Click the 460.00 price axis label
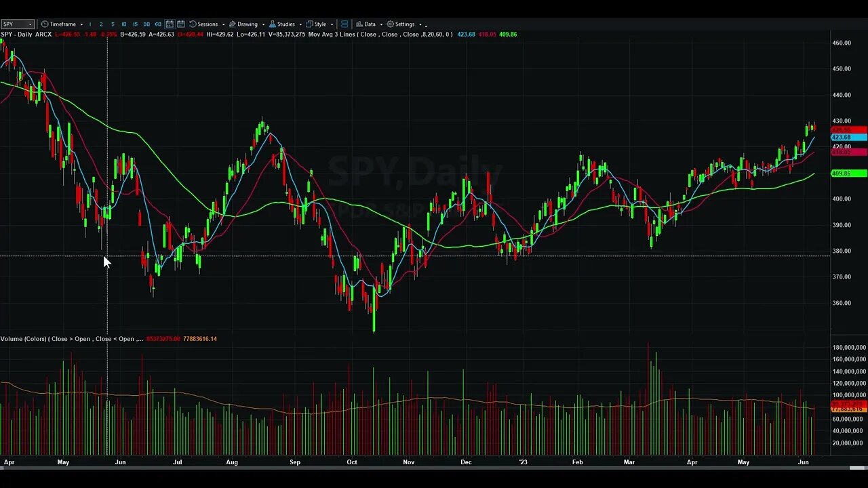Screen dimensions: 868x488 842,43
